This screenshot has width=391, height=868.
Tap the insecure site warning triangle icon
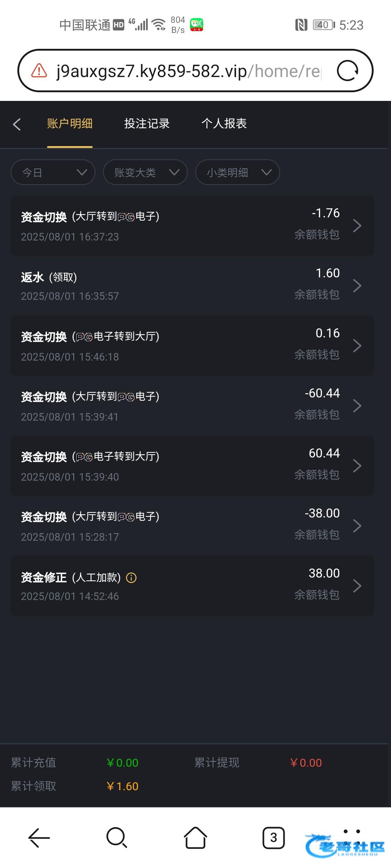[39, 71]
